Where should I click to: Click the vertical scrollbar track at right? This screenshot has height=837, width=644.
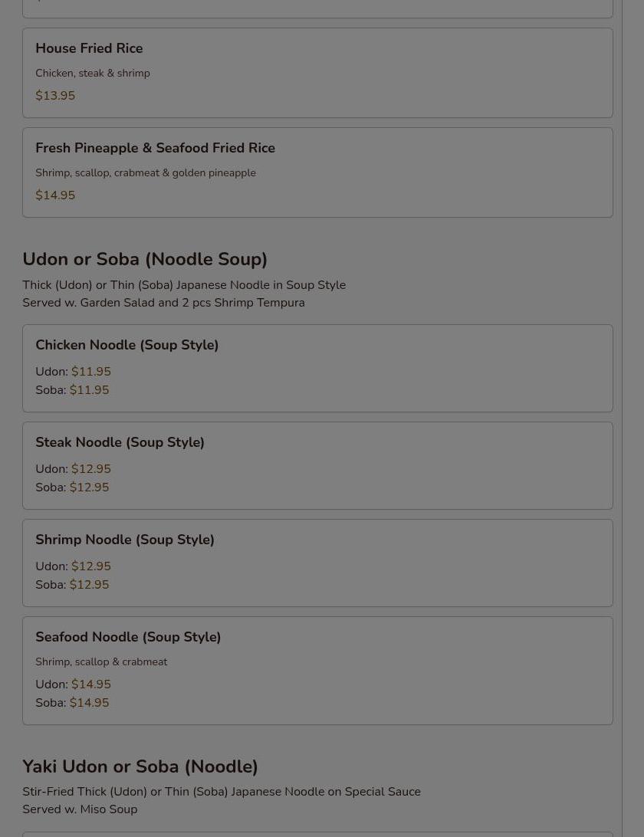point(632,419)
